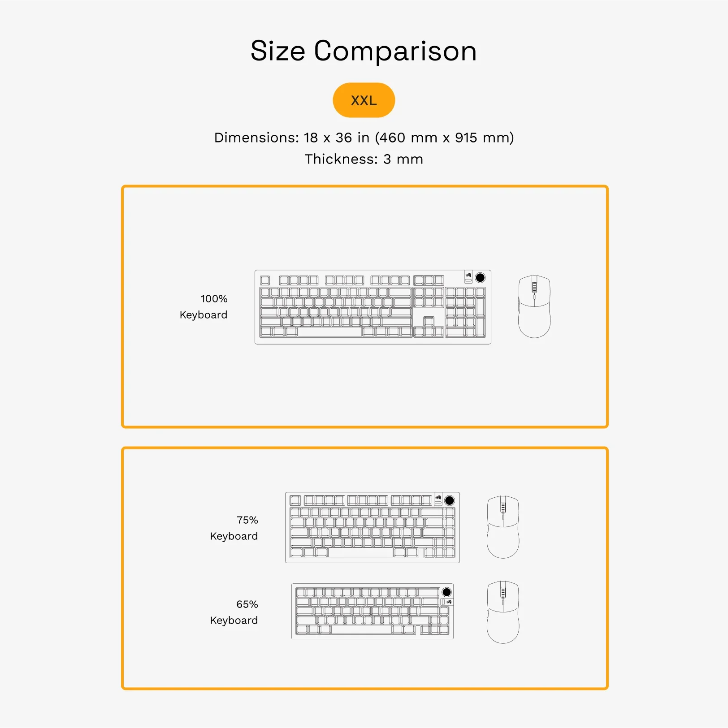
Task: Click the "75% Keyboard" label
Action: [x=234, y=528]
